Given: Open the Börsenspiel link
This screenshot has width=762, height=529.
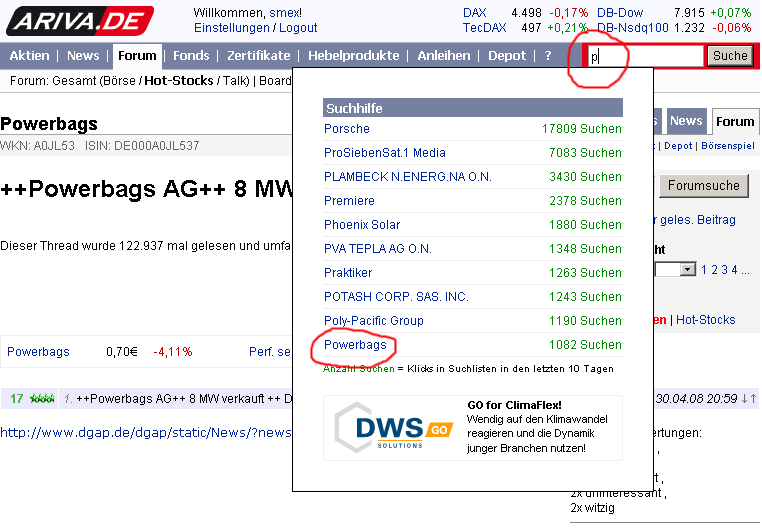Looking at the screenshot, I should click(727, 146).
